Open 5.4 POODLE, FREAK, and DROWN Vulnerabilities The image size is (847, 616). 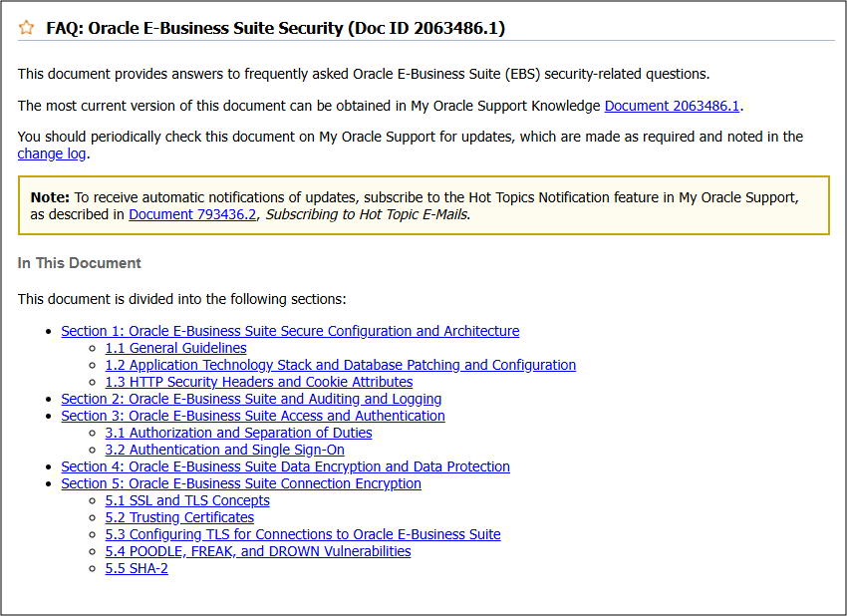coord(258,551)
